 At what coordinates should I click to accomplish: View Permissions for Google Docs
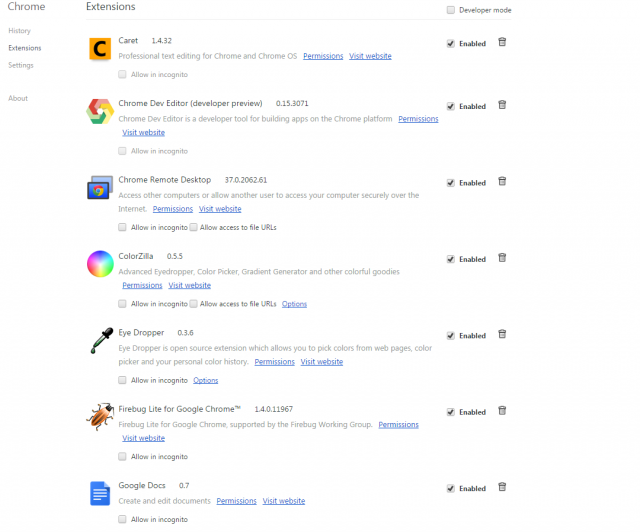[x=236, y=501]
